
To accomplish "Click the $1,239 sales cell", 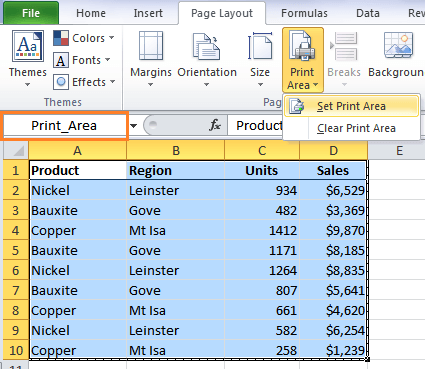I will (x=333, y=350).
